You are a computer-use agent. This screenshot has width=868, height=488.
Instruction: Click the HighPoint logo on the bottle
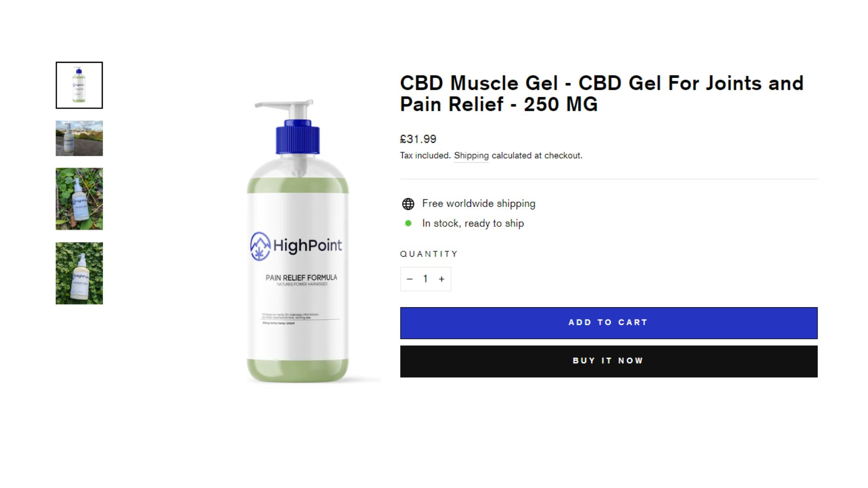296,246
